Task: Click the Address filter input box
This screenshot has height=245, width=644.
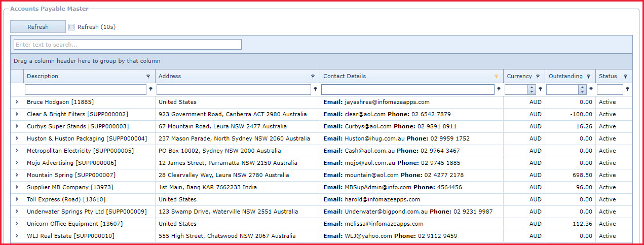Action: tap(234, 89)
